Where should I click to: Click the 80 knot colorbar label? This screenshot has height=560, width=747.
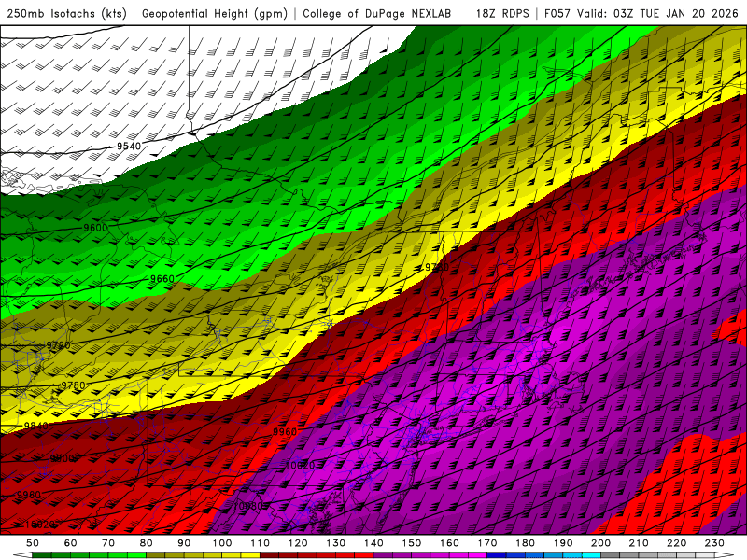[147, 543]
